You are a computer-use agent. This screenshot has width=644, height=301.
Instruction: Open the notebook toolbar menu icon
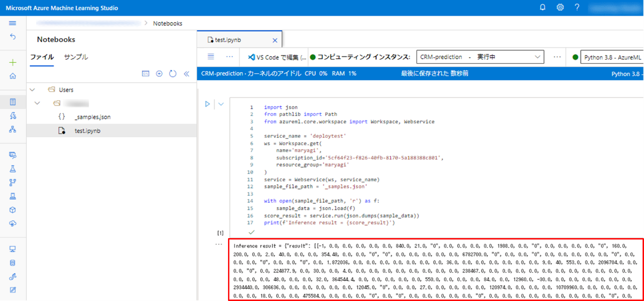point(211,56)
